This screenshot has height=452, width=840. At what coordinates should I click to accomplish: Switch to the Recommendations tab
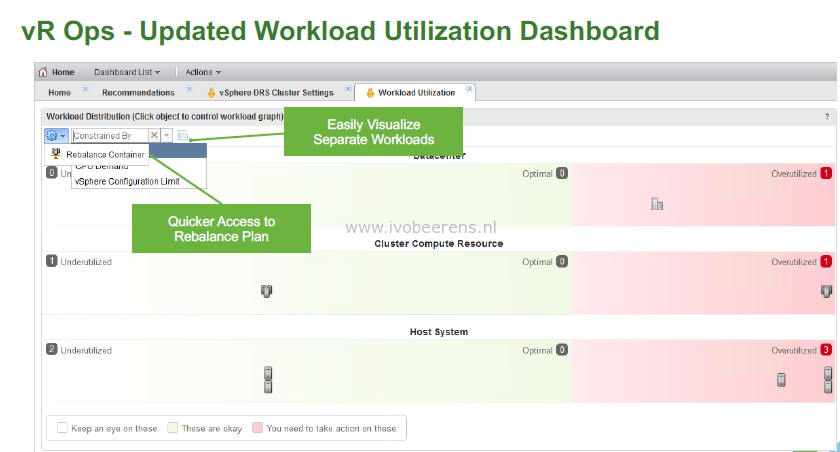click(138, 93)
